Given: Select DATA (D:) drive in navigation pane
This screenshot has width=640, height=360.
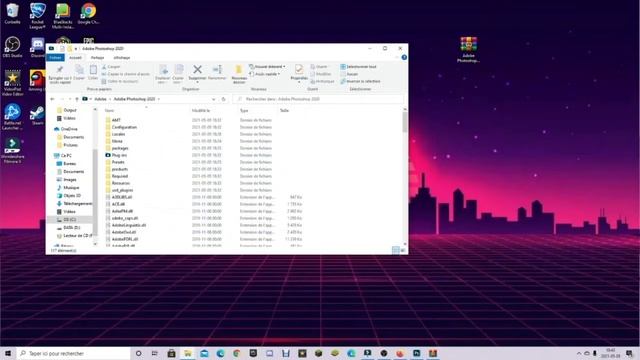Looking at the screenshot, I should point(71,228).
